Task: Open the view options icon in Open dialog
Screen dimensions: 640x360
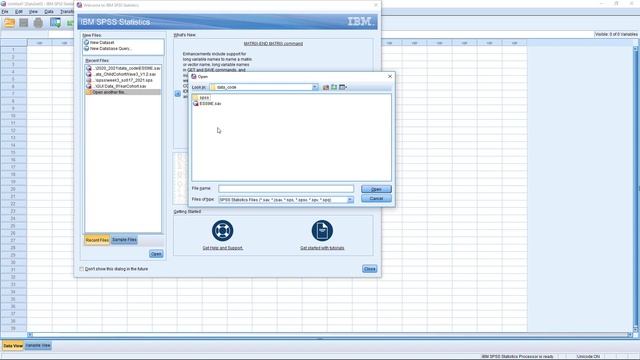Action: click(343, 87)
